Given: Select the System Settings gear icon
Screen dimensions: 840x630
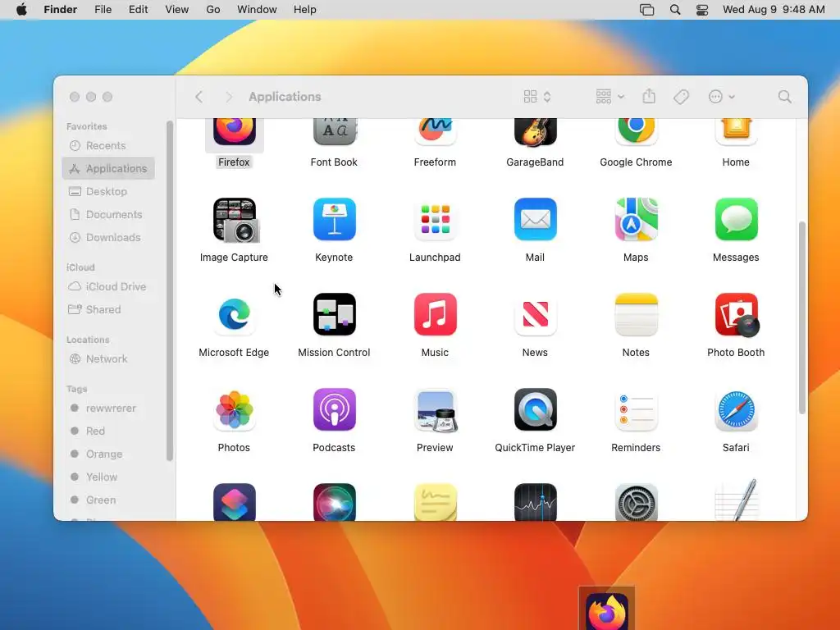Looking at the screenshot, I should point(636,502).
